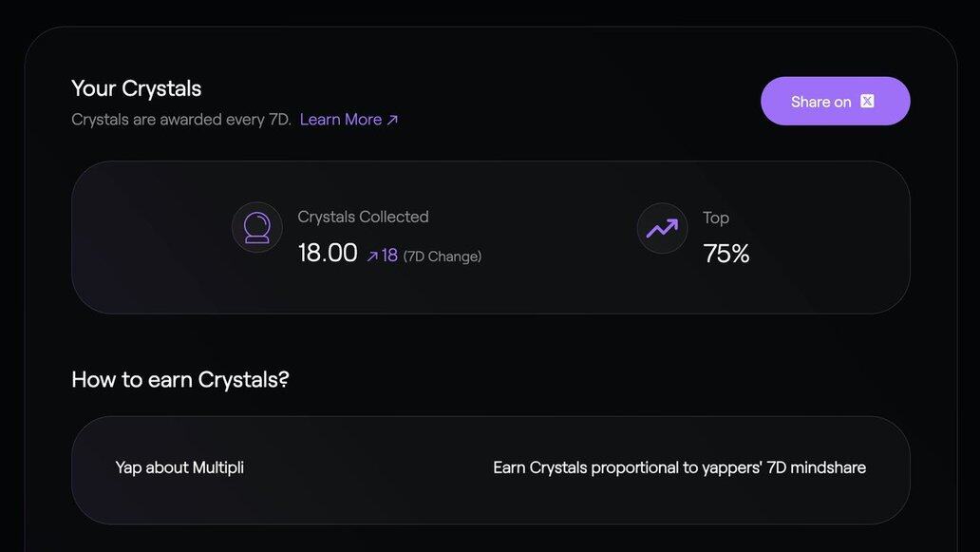
Task: Click the up-right arrow beside 18 change
Action: [x=372, y=256]
